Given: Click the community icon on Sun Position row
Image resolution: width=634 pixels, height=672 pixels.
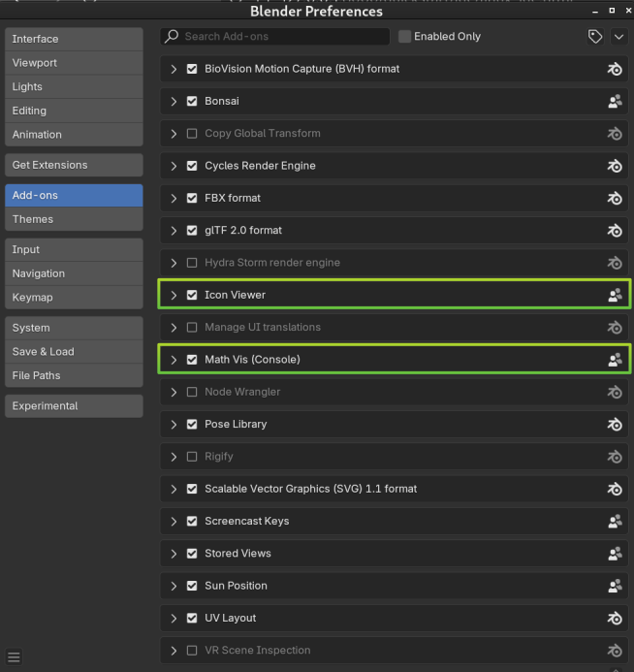Looking at the screenshot, I should pyautogui.click(x=615, y=586).
